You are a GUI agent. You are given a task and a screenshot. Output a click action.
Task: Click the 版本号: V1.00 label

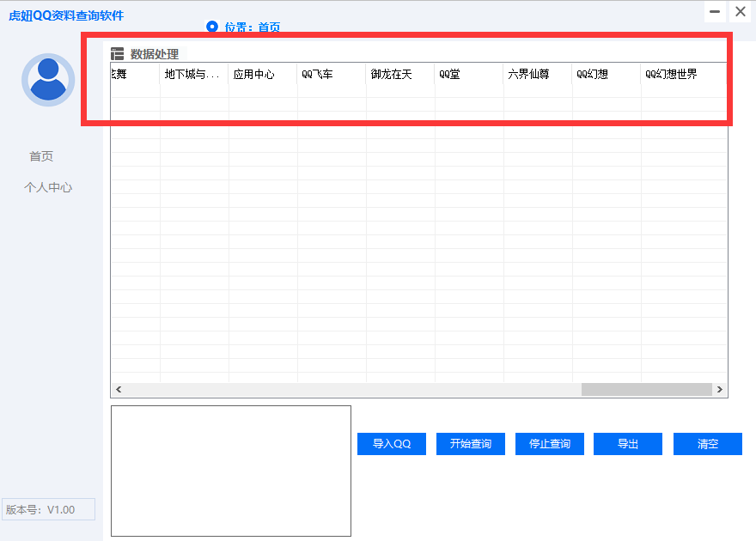tap(48, 510)
